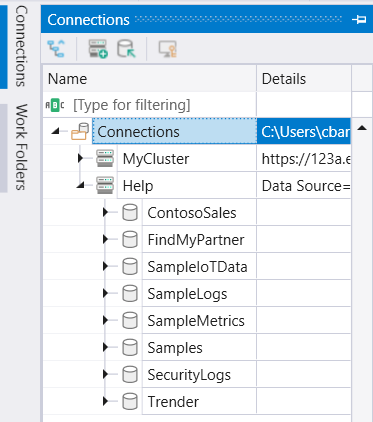Click the SampleLogs database icon
Viewport: 373px width, 422px height.
click(x=130, y=293)
